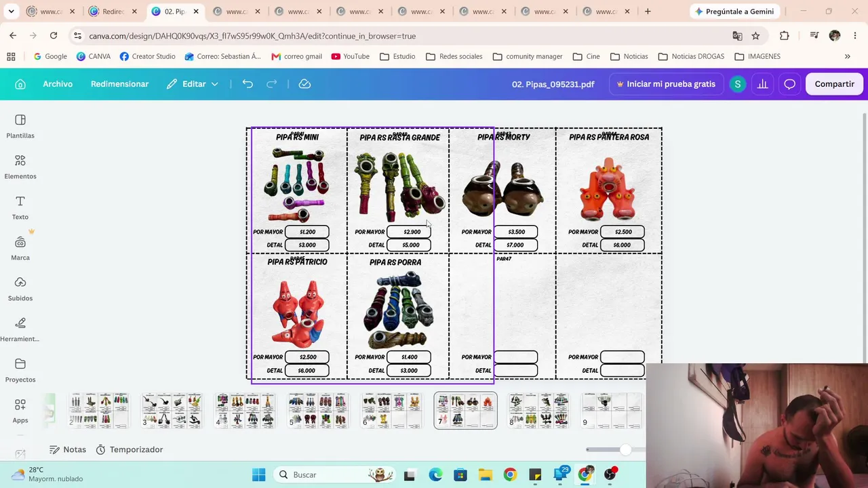Open the Elementos panel

(20, 167)
